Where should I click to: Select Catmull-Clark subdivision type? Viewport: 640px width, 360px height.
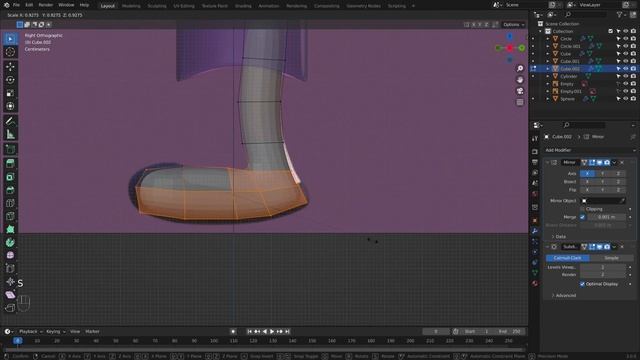coord(568,258)
